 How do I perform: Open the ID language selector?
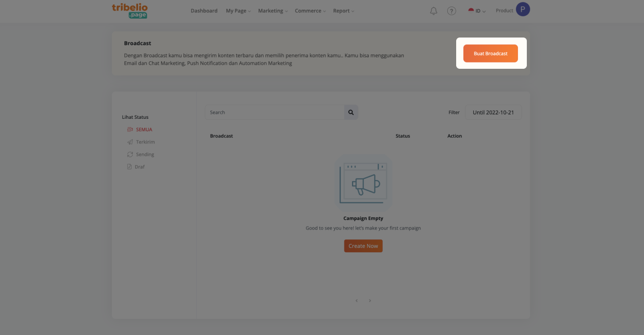click(477, 11)
